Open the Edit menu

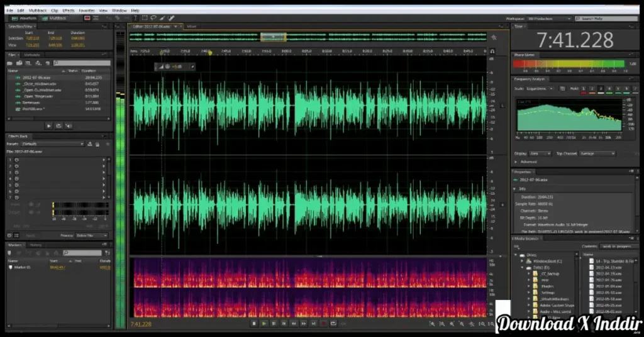pos(21,10)
